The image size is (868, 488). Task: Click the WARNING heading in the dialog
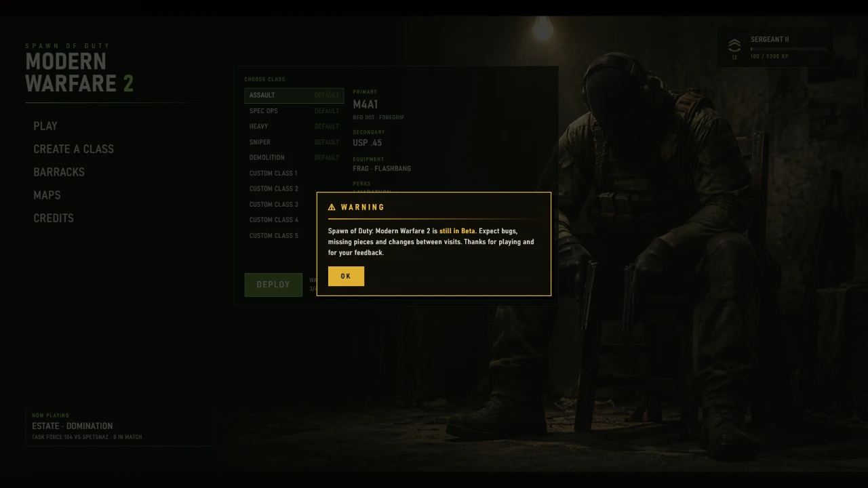coord(363,207)
